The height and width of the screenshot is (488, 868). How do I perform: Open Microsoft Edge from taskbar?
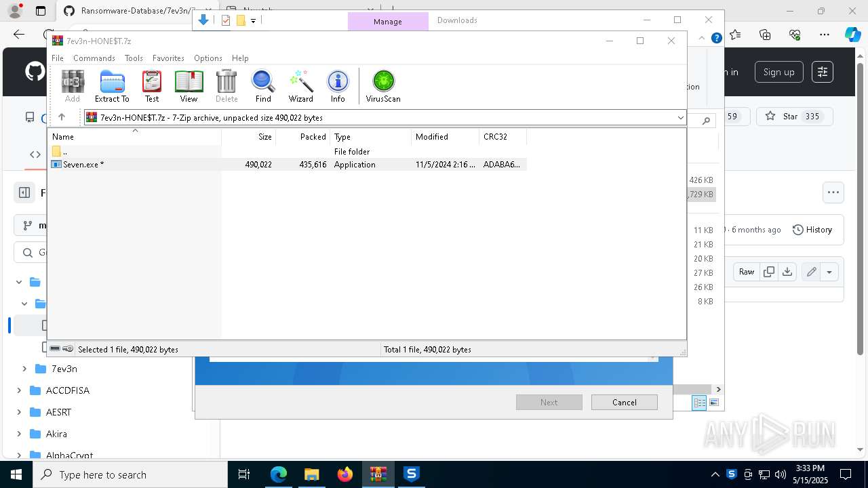click(279, 474)
